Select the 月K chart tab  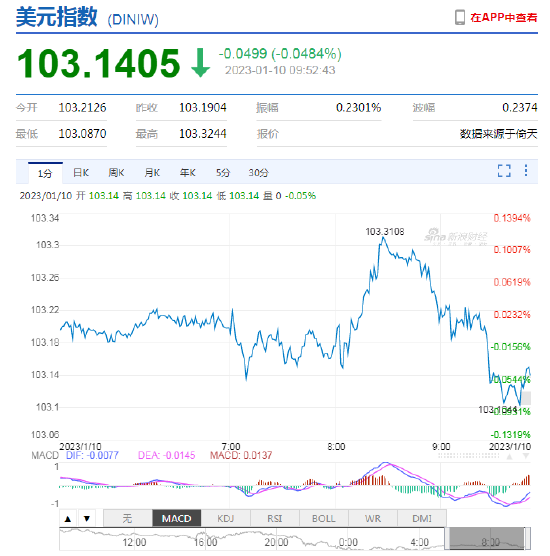[x=152, y=173]
